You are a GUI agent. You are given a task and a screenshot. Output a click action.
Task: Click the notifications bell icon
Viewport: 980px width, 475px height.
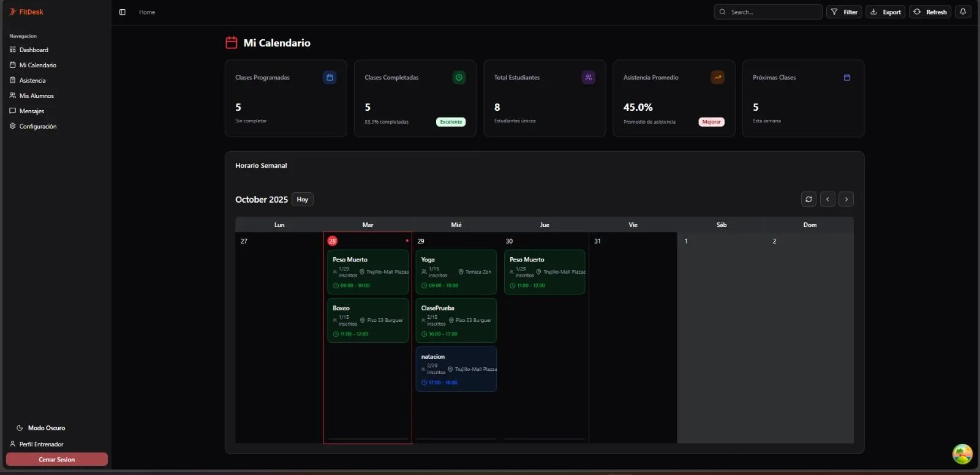click(x=963, y=12)
